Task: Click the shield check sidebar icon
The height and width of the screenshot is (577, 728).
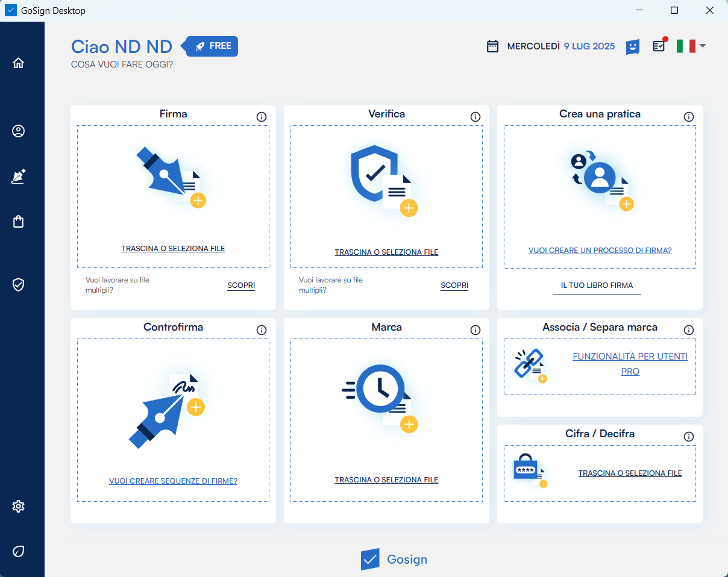Action: 19,285
